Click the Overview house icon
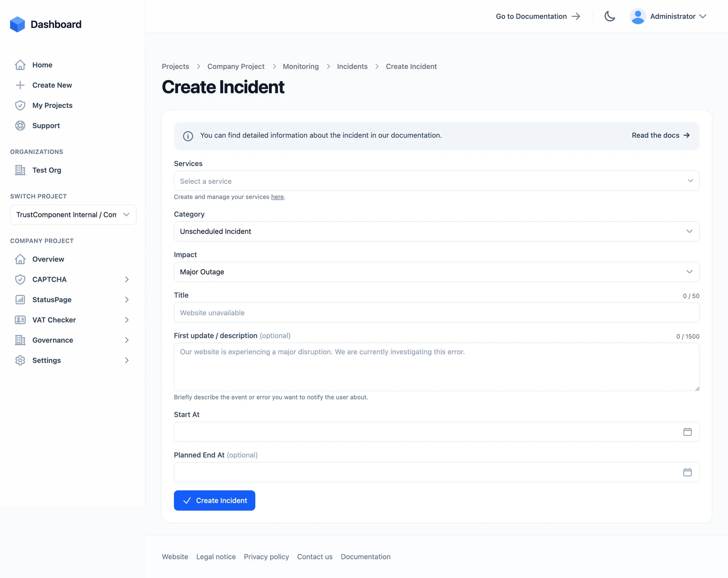The image size is (728, 578). (20, 259)
